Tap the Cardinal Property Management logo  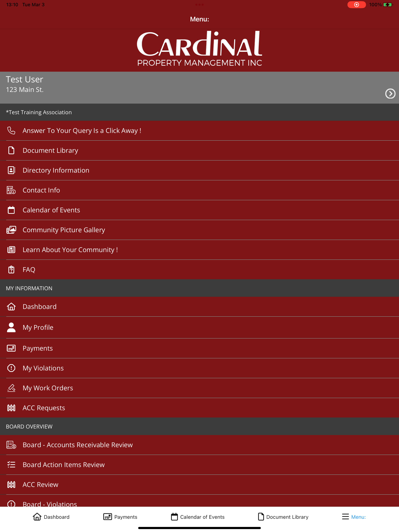tap(199, 48)
